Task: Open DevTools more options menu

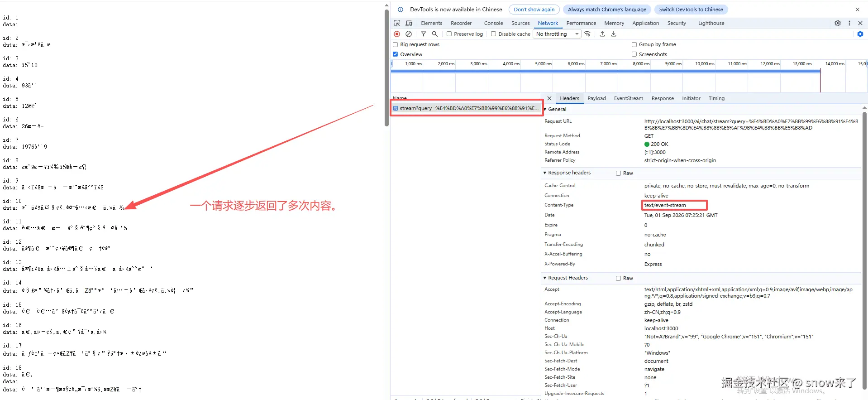Action: 849,23
